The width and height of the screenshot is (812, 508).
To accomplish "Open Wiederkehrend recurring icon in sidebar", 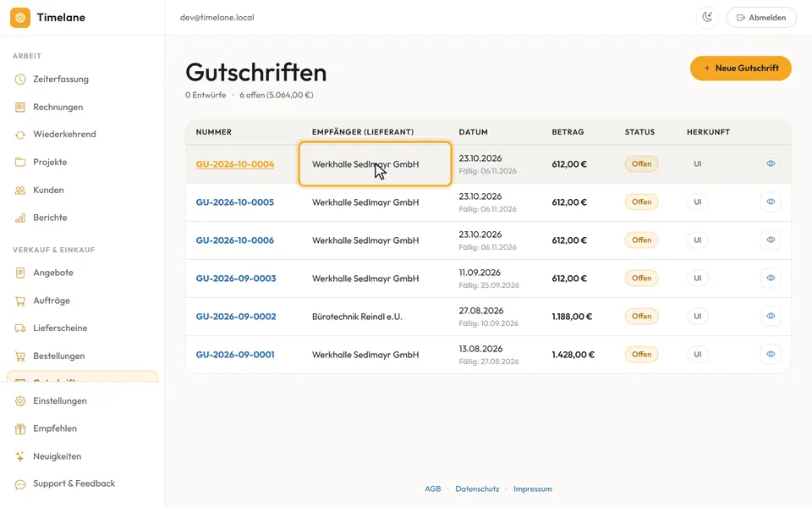I will click(20, 135).
